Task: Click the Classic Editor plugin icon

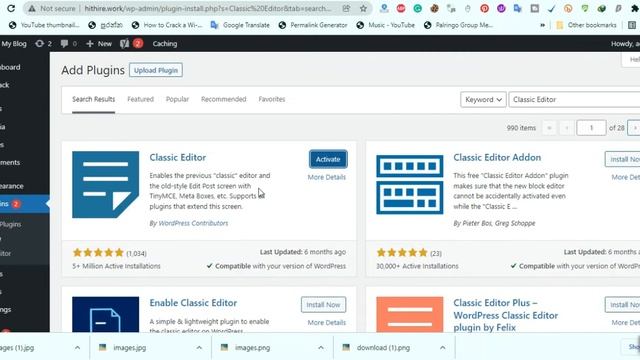Action: pos(106,184)
